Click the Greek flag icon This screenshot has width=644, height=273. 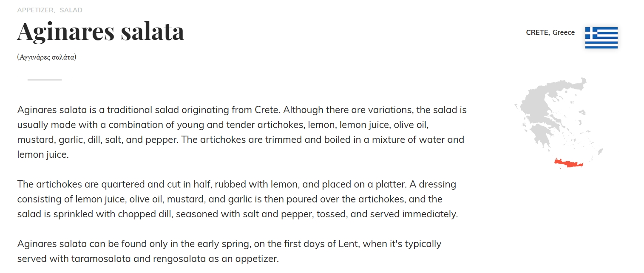(x=601, y=38)
